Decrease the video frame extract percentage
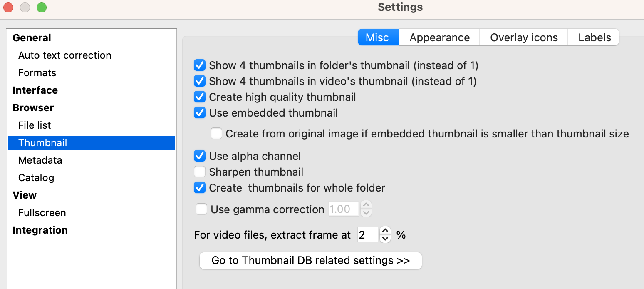 [386, 239]
